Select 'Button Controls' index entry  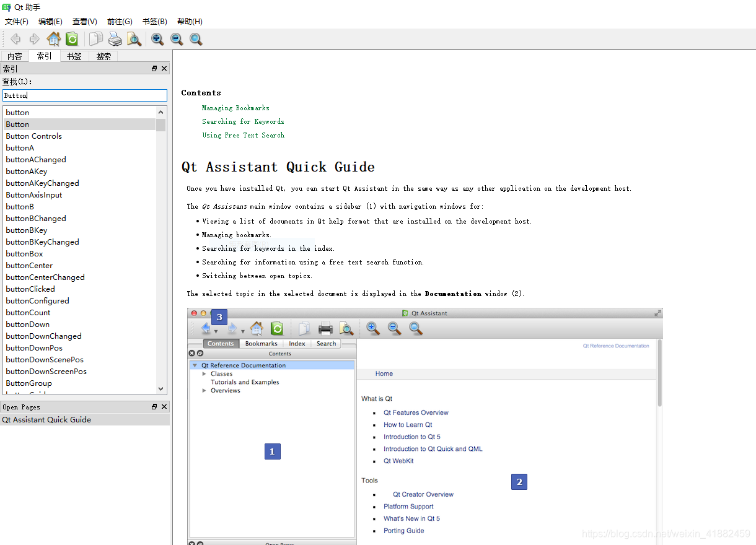79,136
